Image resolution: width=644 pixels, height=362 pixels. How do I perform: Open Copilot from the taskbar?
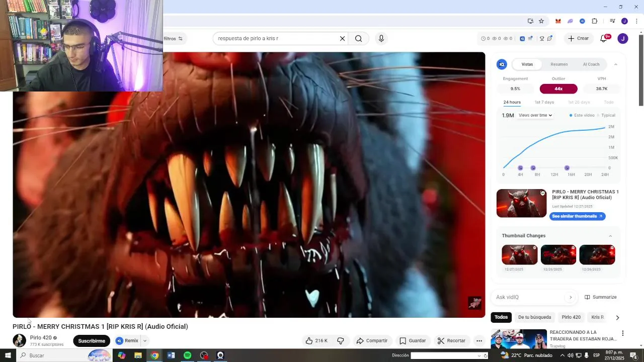pyautogui.click(x=122, y=355)
